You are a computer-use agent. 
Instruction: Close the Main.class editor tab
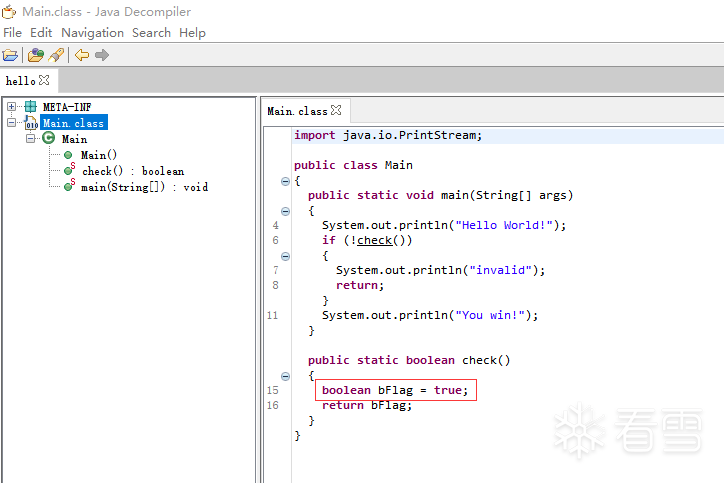click(337, 110)
